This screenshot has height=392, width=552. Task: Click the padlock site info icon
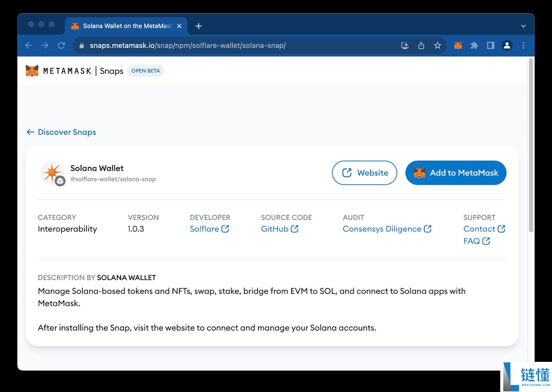tap(82, 45)
